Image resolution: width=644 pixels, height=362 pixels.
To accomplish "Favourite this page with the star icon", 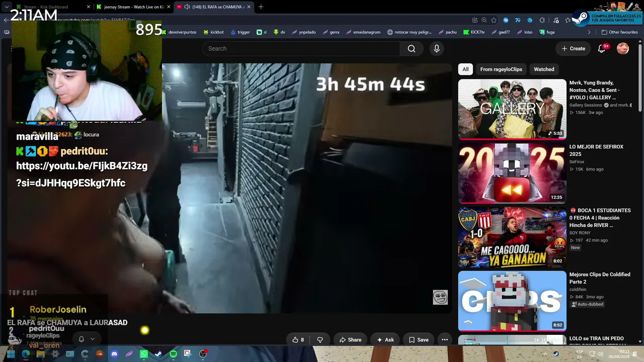I will click(x=494, y=20).
